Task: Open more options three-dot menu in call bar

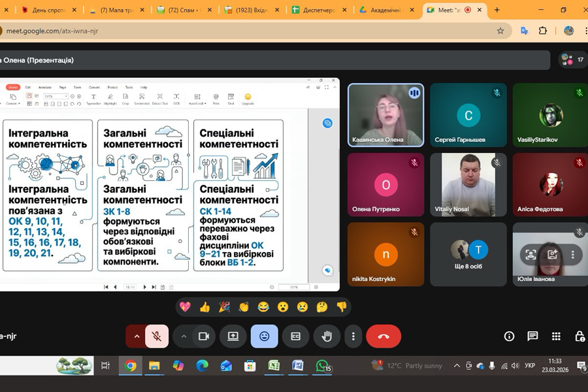Action: [353, 336]
